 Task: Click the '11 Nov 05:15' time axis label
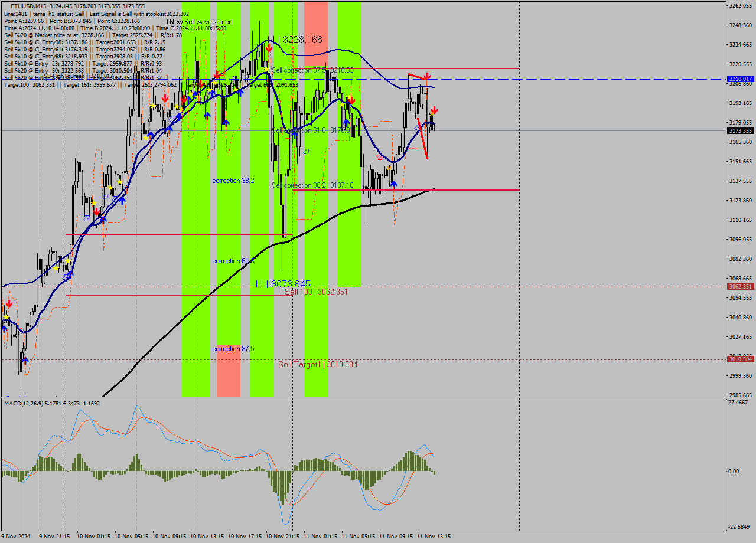pyautogui.click(x=358, y=537)
